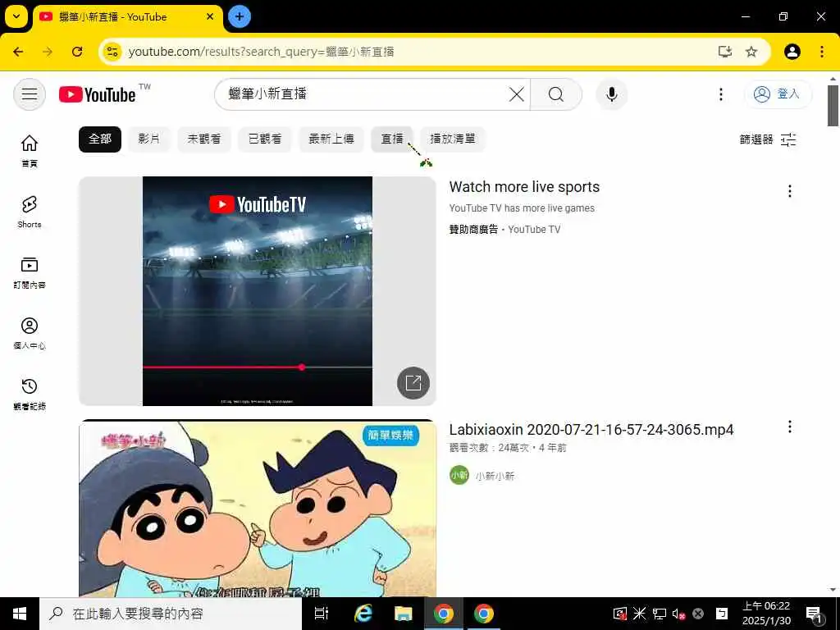Open Shorts in the sidebar
This screenshot has height=630, width=840.
click(30, 211)
